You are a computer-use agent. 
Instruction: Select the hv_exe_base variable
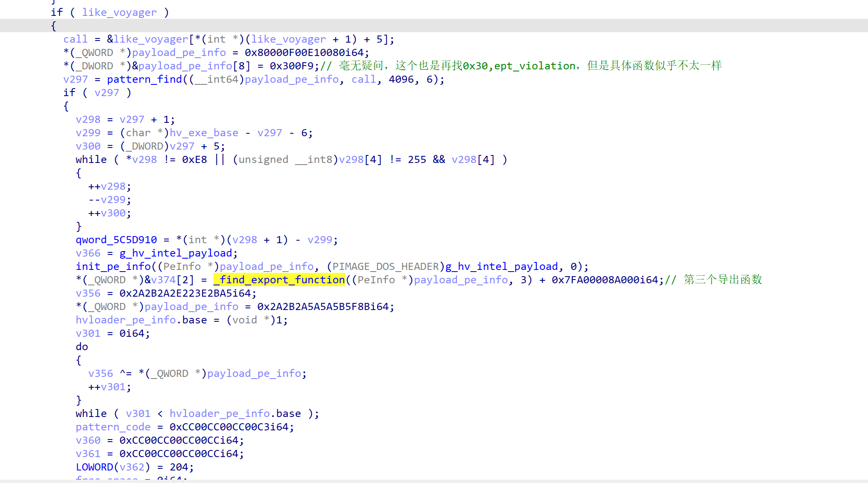[204, 132]
